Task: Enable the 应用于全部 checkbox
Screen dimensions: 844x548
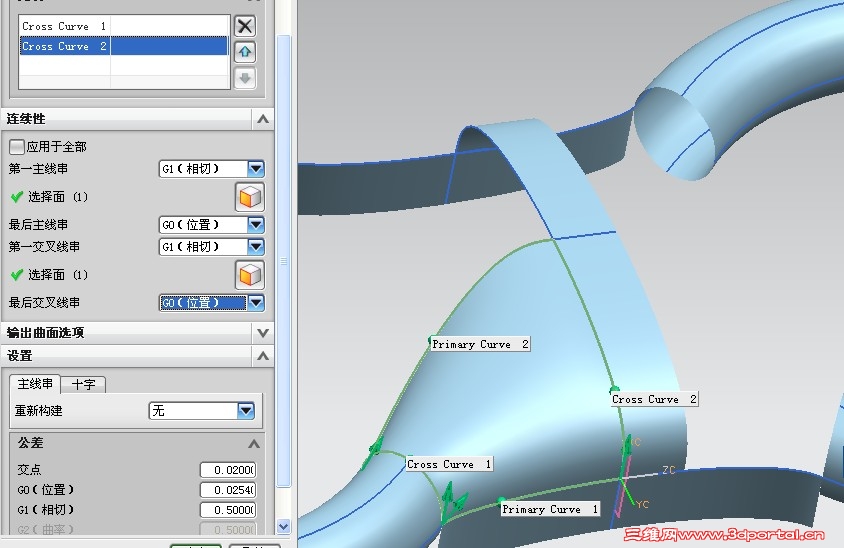Action: [17, 146]
